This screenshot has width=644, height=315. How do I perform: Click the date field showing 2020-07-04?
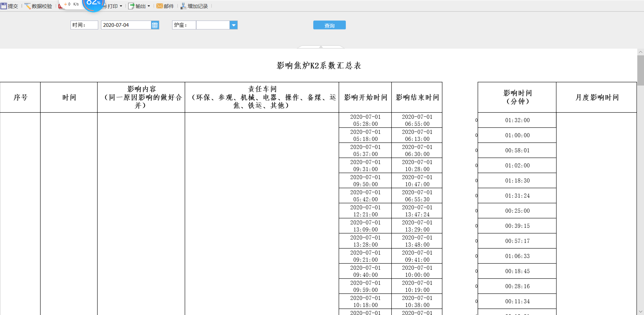coord(126,25)
